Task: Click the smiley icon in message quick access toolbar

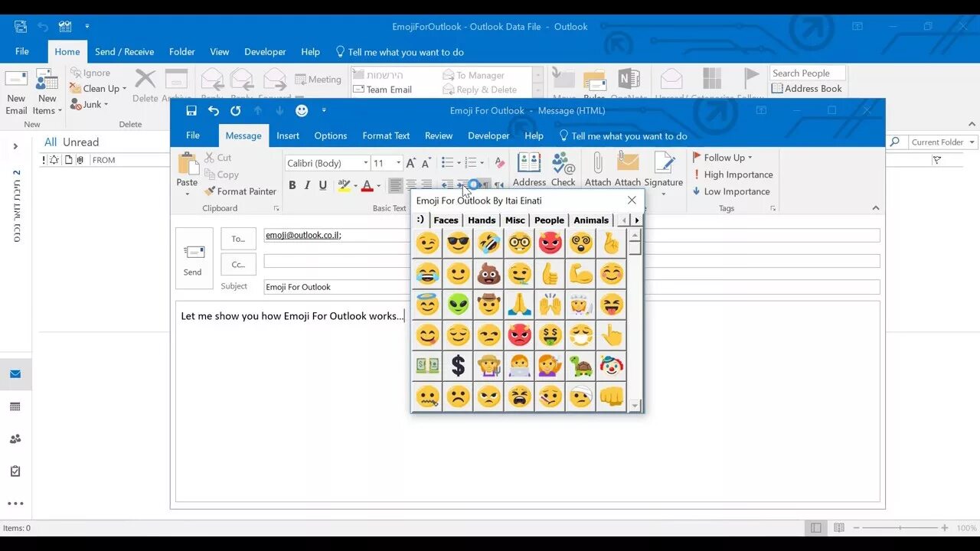Action: [302, 111]
